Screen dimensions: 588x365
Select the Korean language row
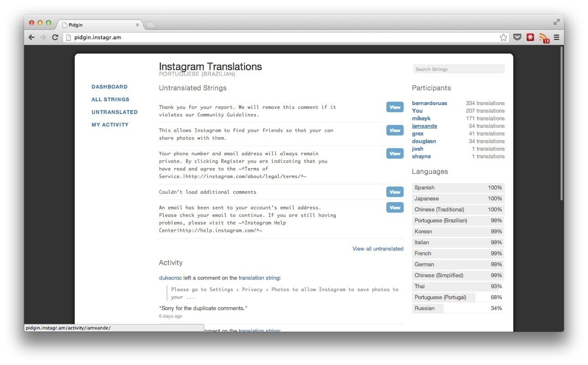[x=458, y=231]
